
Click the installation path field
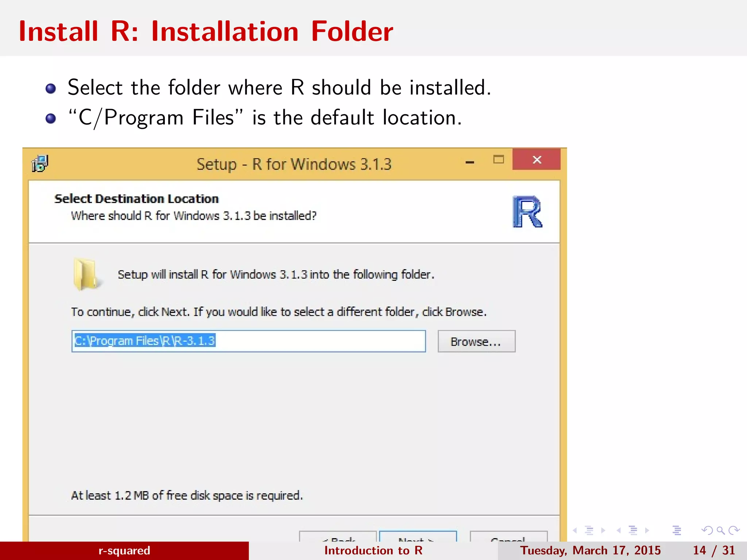249,341
